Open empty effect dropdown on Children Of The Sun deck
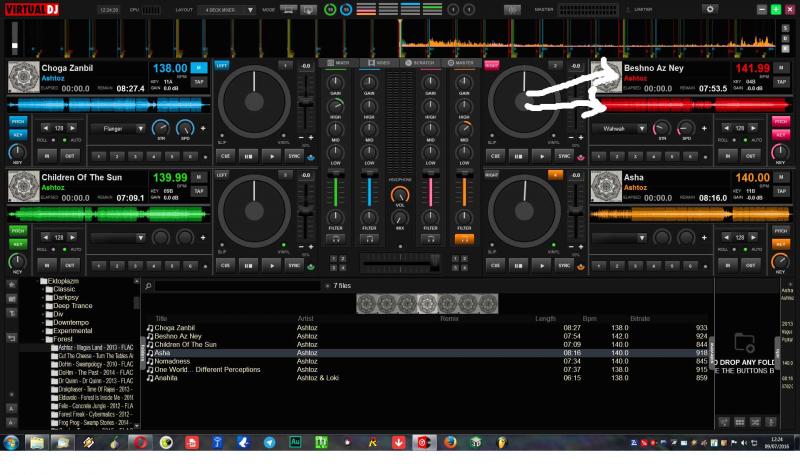 pos(118,238)
